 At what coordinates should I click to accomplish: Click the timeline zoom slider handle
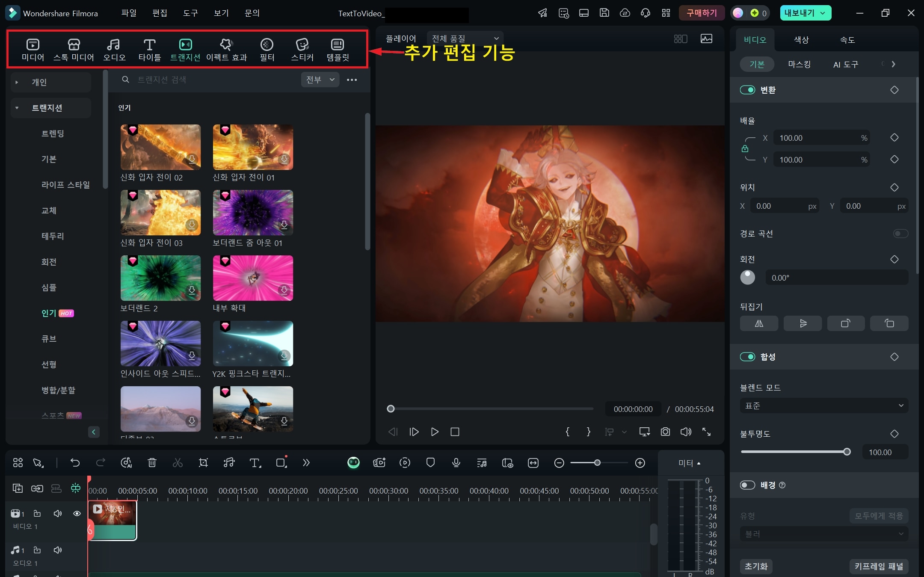(x=597, y=463)
